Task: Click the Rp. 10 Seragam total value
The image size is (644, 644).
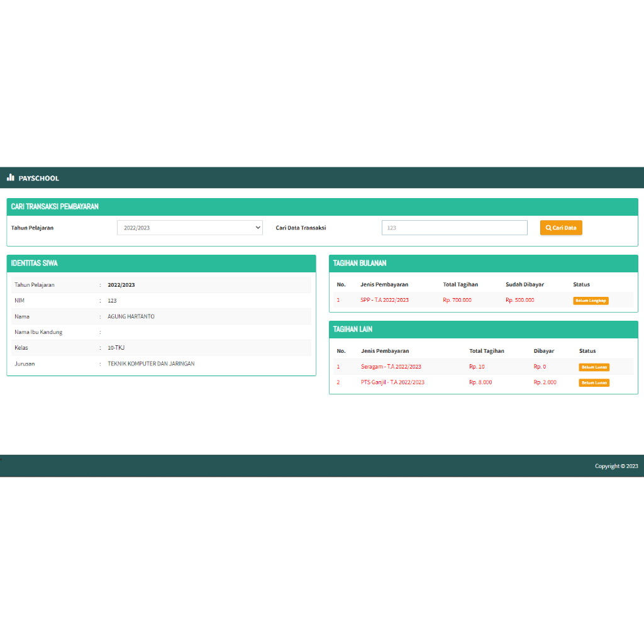Action: click(477, 367)
